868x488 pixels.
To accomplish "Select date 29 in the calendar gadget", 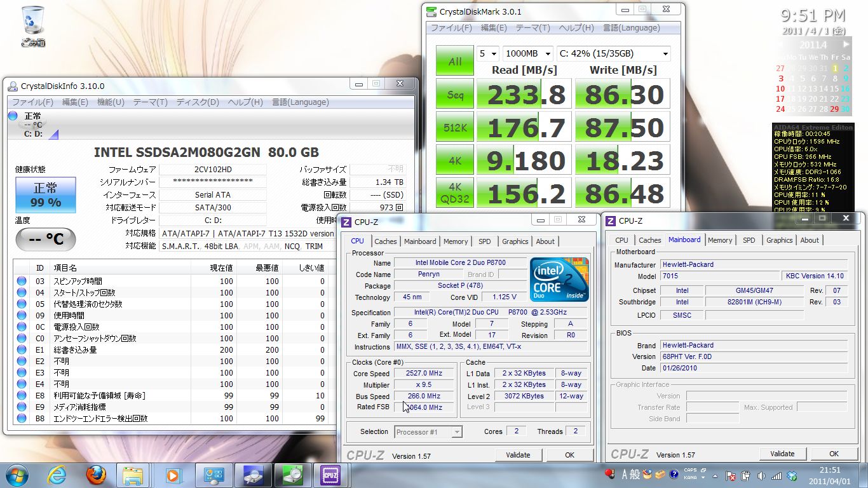I will tap(833, 109).
